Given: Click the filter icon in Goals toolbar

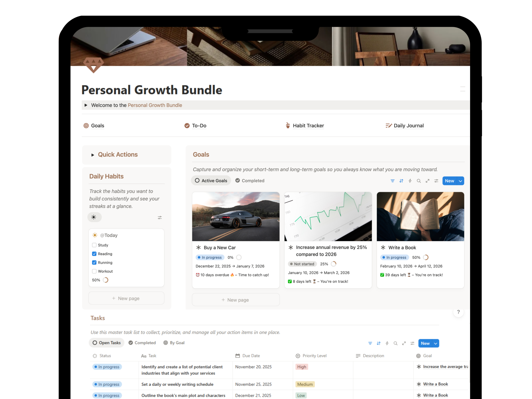Looking at the screenshot, I should pyautogui.click(x=393, y=181).
